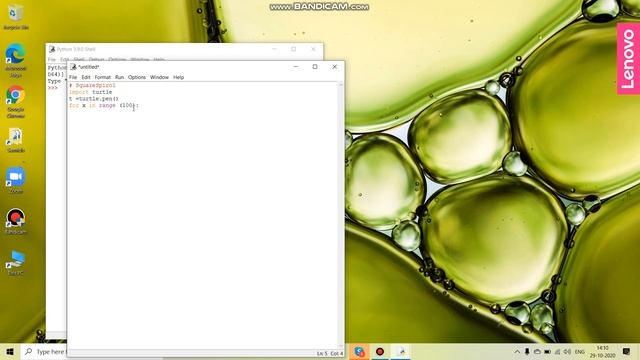Screen dimensions: 640x360
Task: Click the taskbar clock and date
Action: point(602,351)
